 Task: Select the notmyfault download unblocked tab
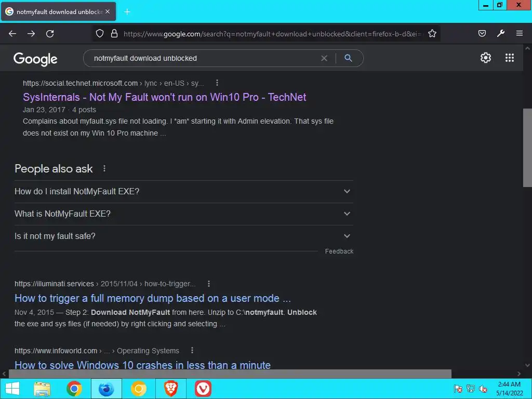tap(58, 11)
